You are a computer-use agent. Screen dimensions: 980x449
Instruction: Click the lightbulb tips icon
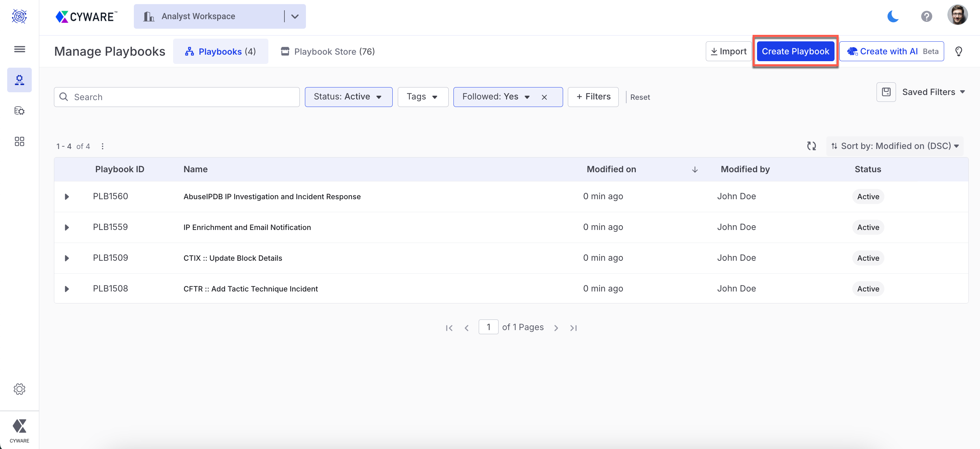click(x=959, y=51)
